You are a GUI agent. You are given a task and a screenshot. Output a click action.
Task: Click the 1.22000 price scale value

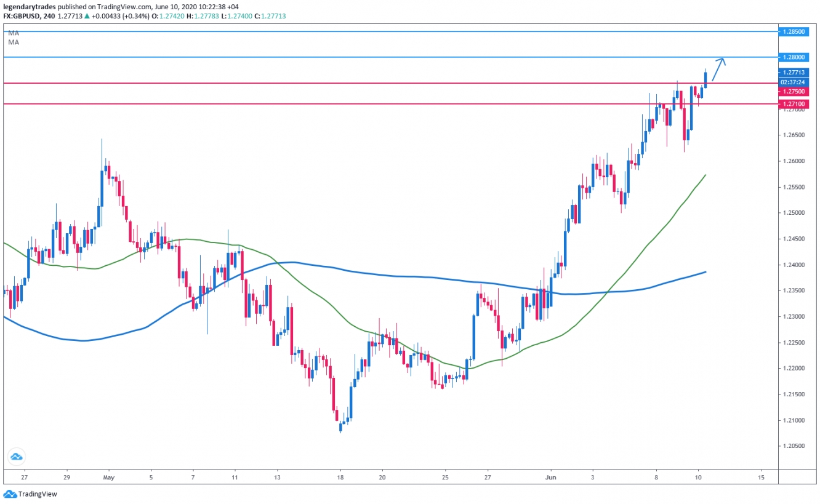pyautogui.click(x=793, y=368)
